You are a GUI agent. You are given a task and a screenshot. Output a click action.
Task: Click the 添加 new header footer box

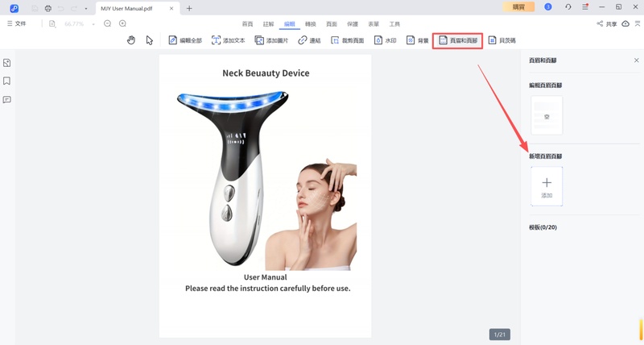(x=547, y=186)
